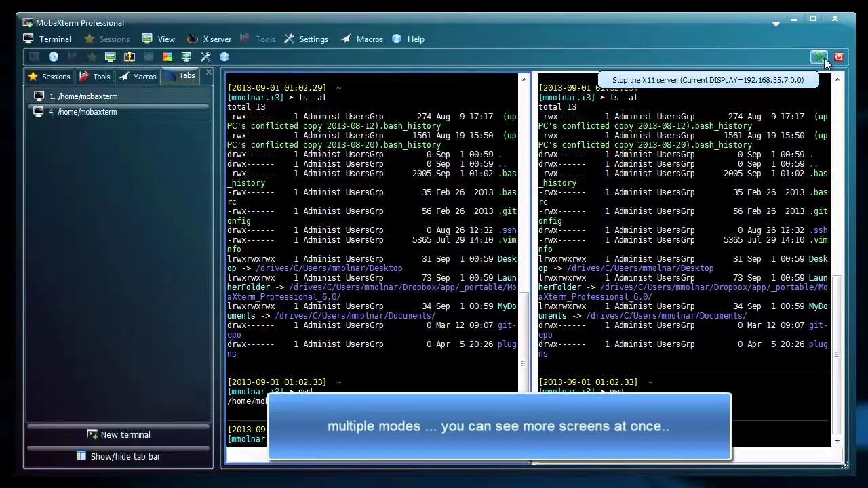Select tab entry 4. /home/mobaxterm
Image resolution: width=868 pixels, height=488 pixels.
(x=118, y=112)
